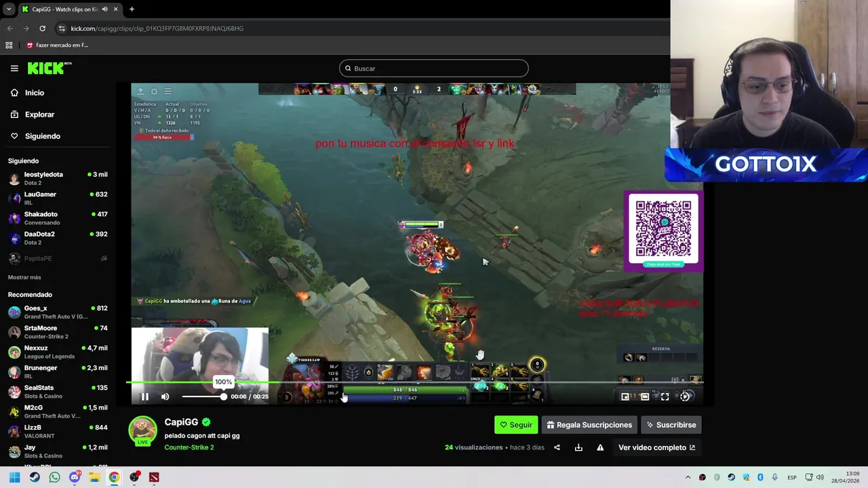This screenshot has height=488, width=868.
Task: Share the clip via share icon
Action: [x=557, y=447]
